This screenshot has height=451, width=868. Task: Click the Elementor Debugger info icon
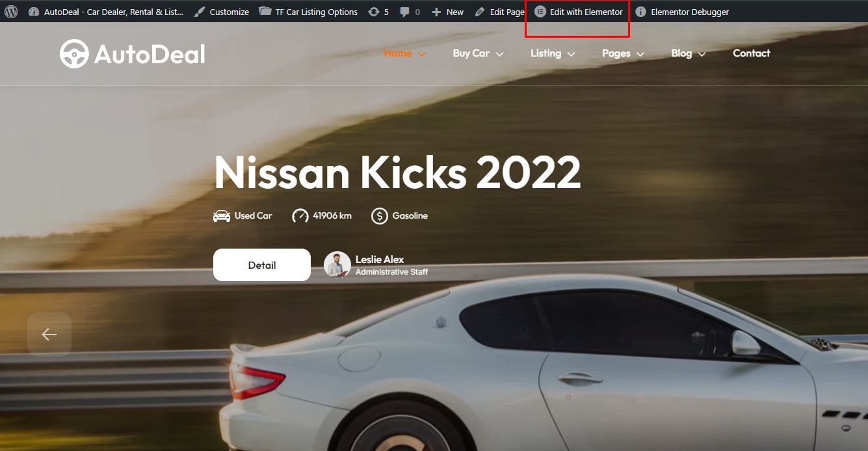640,12
